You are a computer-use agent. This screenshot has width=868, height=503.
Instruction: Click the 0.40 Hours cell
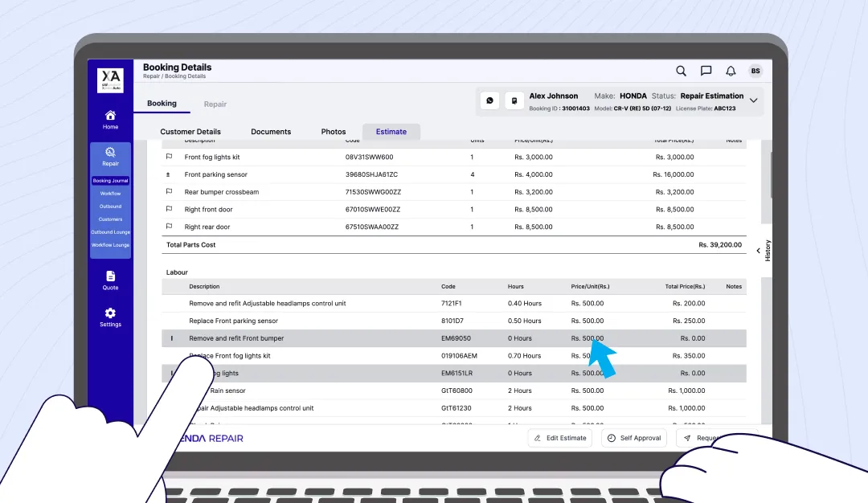pyautogui.click(x=524, y=303)
